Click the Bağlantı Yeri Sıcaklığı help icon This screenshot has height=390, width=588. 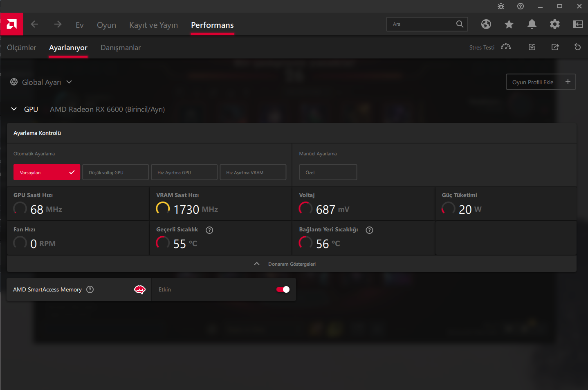[x=369, y=230]
